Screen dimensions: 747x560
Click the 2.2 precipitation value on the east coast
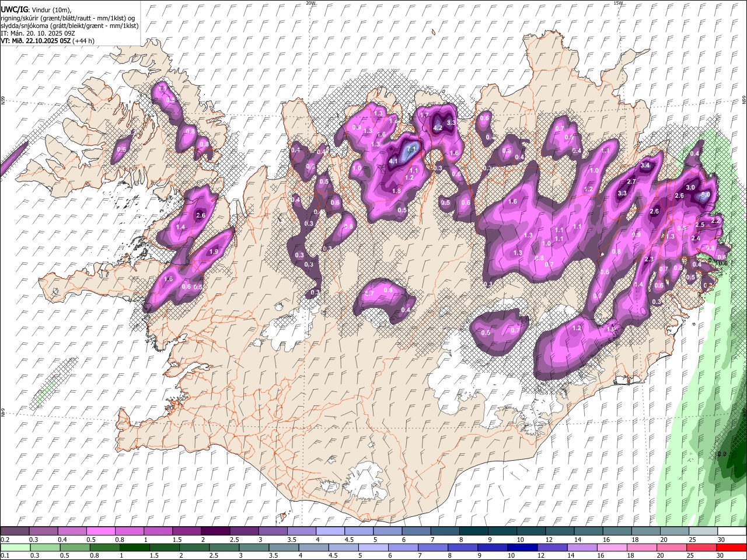point(715,221)
